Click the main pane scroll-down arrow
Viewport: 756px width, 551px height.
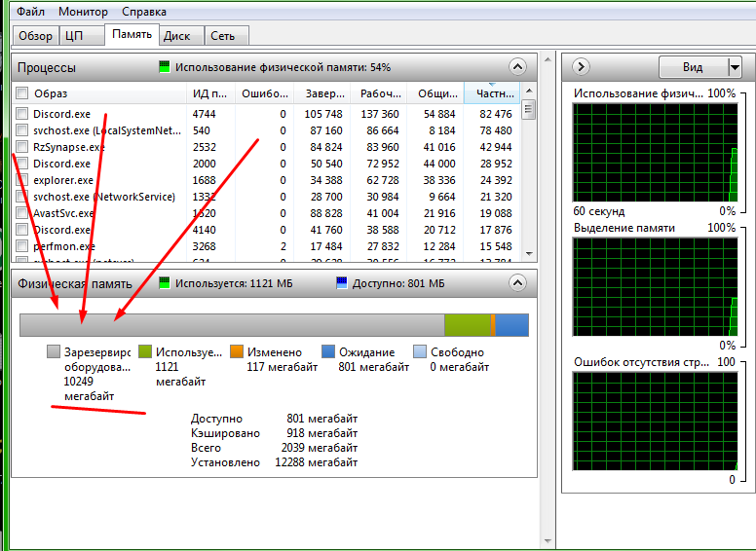click(x=548, y=541)
